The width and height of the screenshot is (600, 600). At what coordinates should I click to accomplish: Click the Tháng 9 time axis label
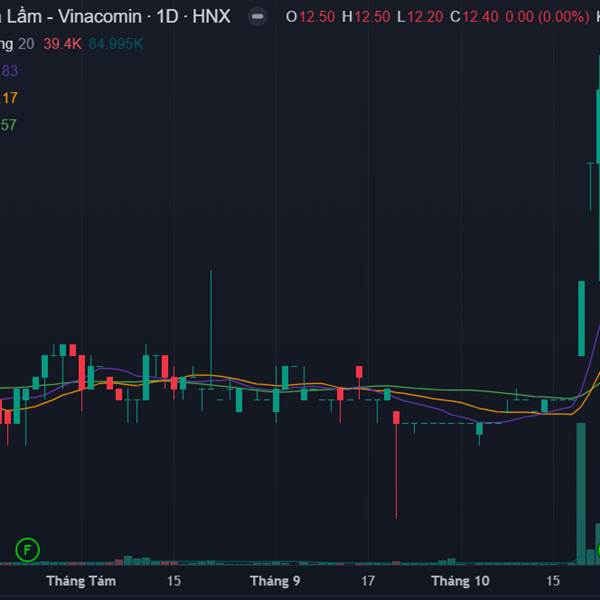pos(275,581)
